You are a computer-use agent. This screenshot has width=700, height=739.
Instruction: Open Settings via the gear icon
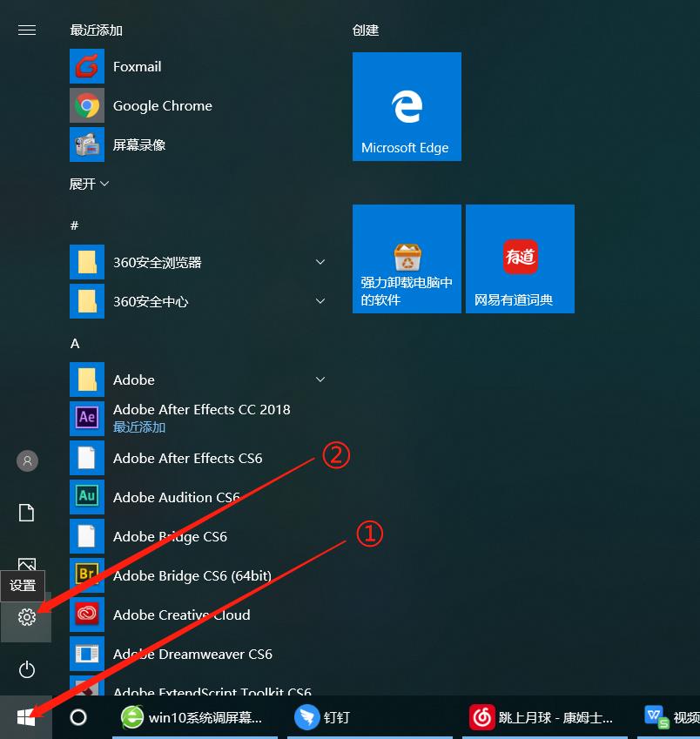point(26,617)
